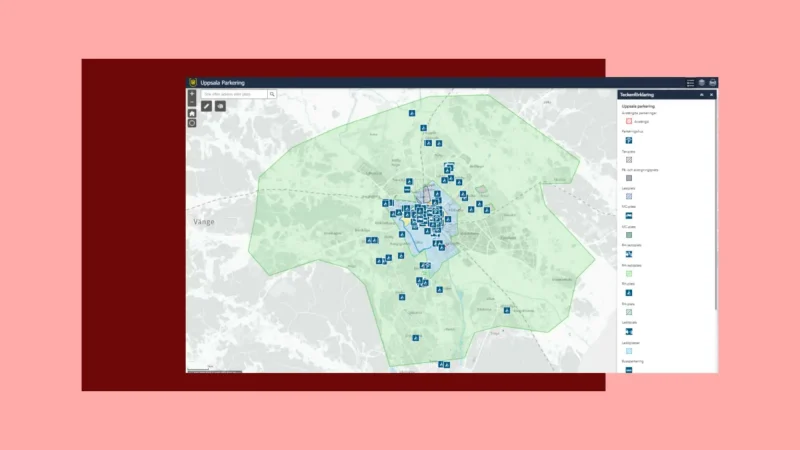Click the my location button
This screenshot has width=800, height=450.
[192, 123]
